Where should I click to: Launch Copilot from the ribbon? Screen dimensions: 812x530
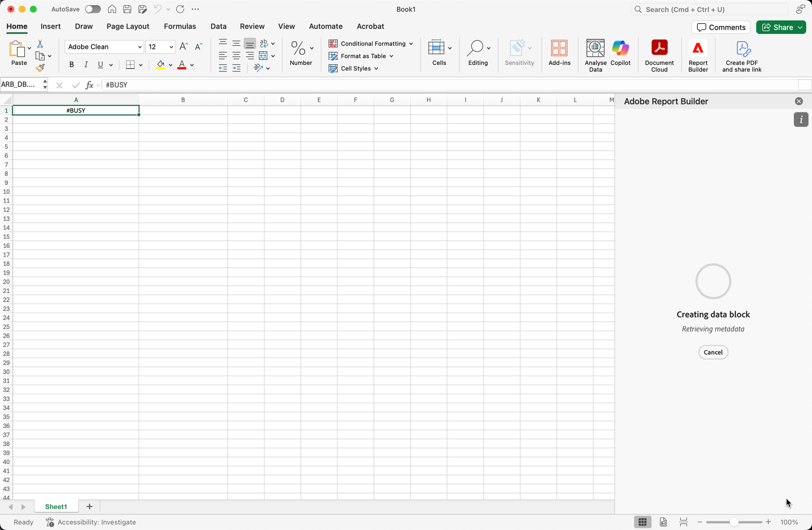[620, 53]
